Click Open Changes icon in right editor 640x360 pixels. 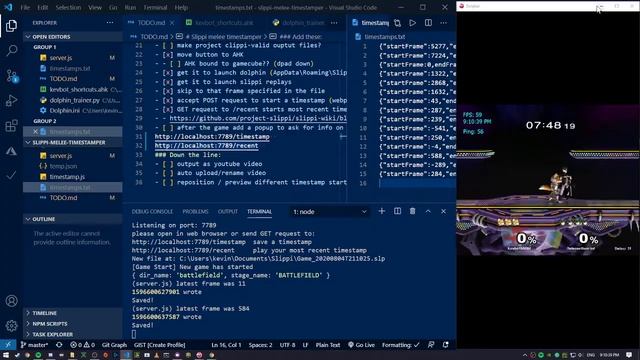click(x=397, y=23)
